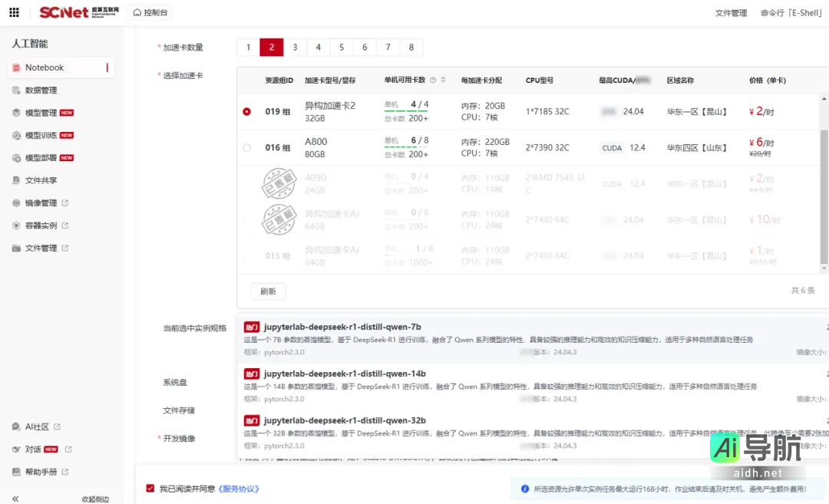829x504 pixels.
Task: Open external link icon beside sidebar 文件管理
Action: (65, 248)
